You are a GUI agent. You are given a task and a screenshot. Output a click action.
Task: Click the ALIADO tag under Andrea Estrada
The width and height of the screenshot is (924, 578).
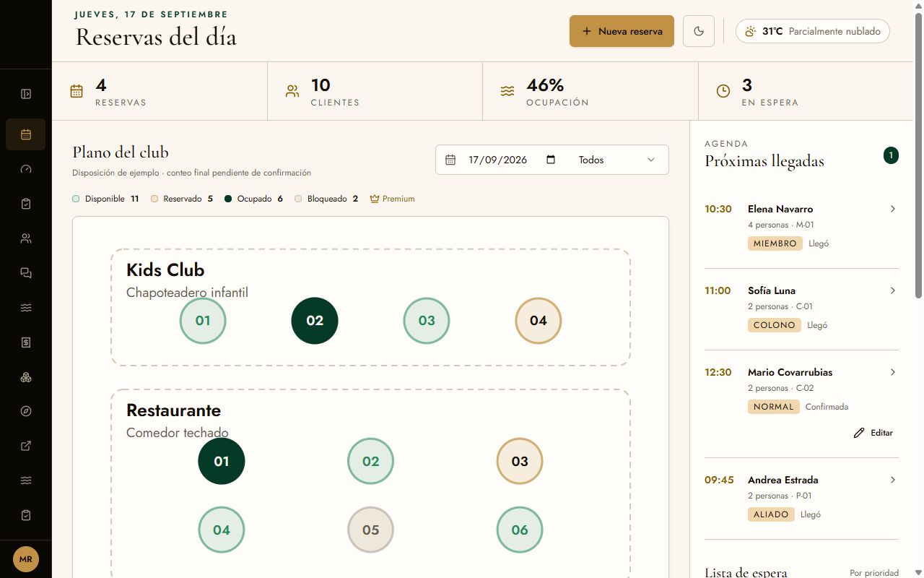(771, 514)
